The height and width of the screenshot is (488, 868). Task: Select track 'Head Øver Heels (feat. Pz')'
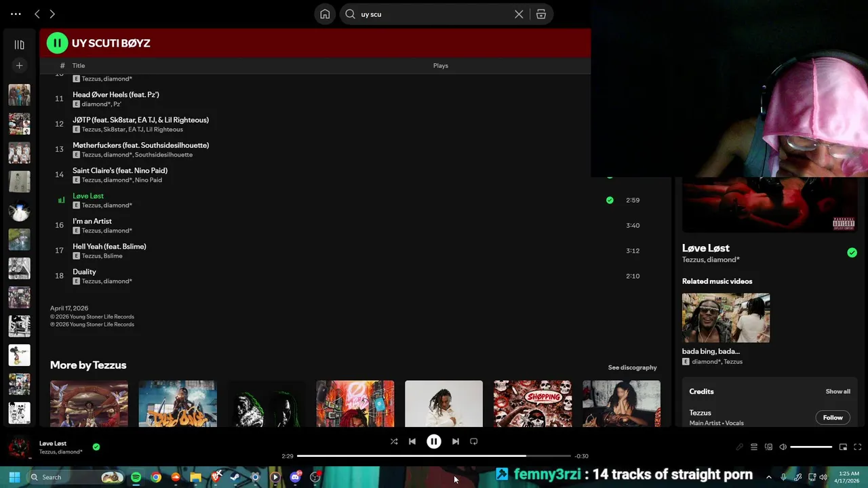coord(116,95)
